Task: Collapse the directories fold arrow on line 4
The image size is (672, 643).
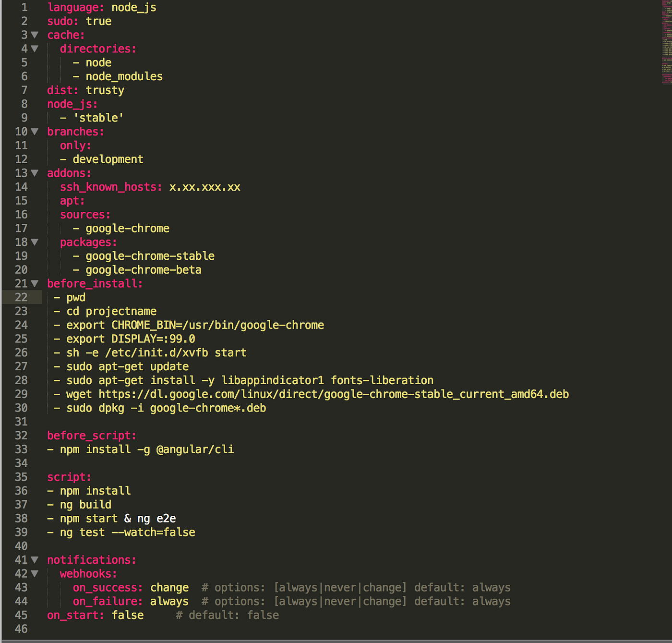Action: [x=35, y=49]
